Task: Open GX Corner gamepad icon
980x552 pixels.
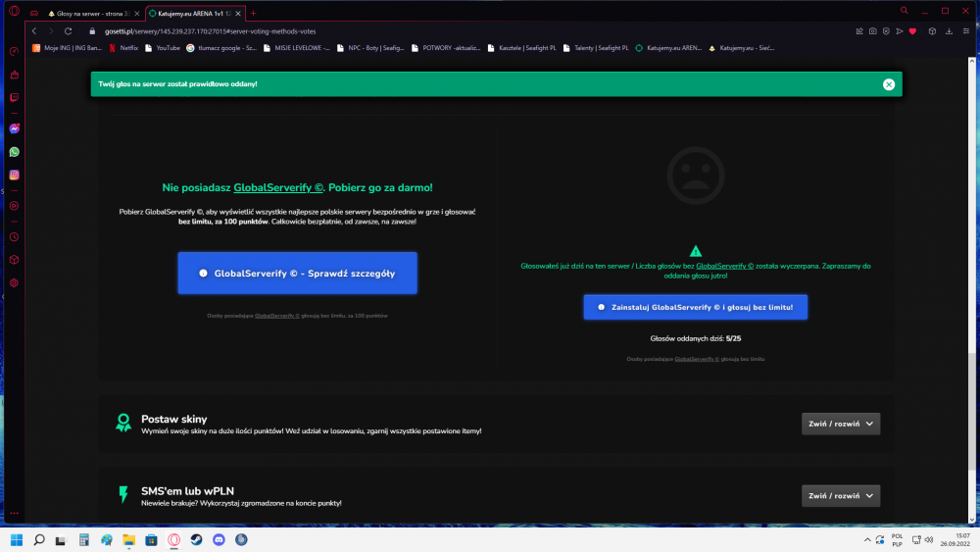Action: pyautogui.click(x=34, y=13)
